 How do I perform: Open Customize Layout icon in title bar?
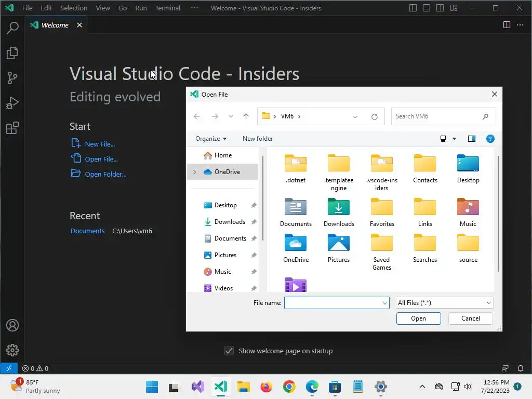[x=454, y=8]
